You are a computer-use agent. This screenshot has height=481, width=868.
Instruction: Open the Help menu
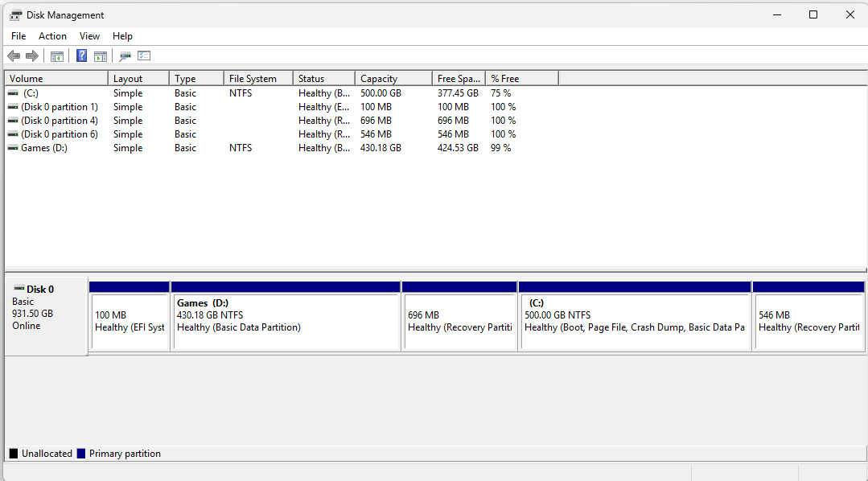coord(122,35)
